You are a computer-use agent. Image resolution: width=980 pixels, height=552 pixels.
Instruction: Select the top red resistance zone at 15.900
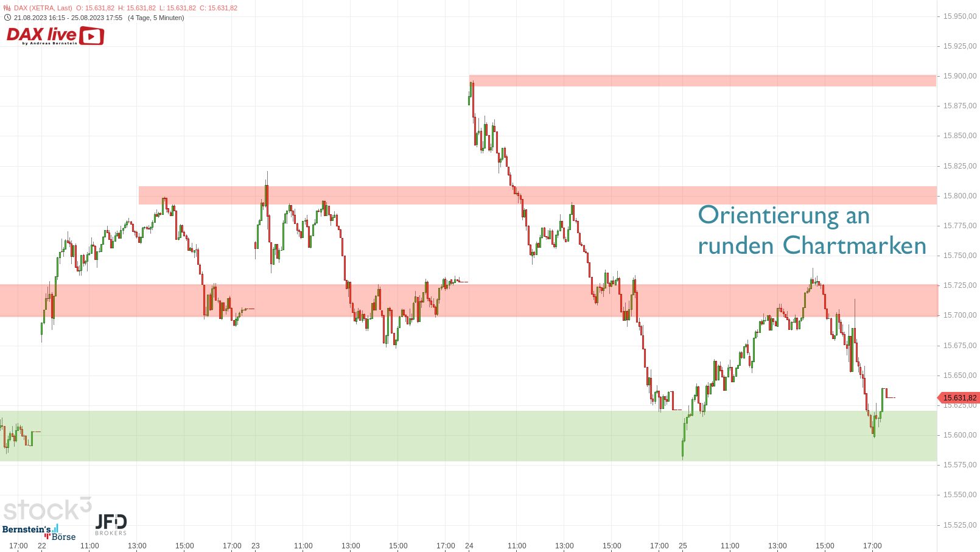(x=700, y=80)
